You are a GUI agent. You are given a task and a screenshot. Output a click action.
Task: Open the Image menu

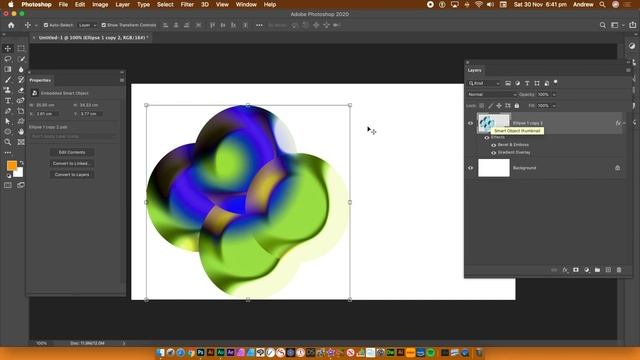coord(100,4)
